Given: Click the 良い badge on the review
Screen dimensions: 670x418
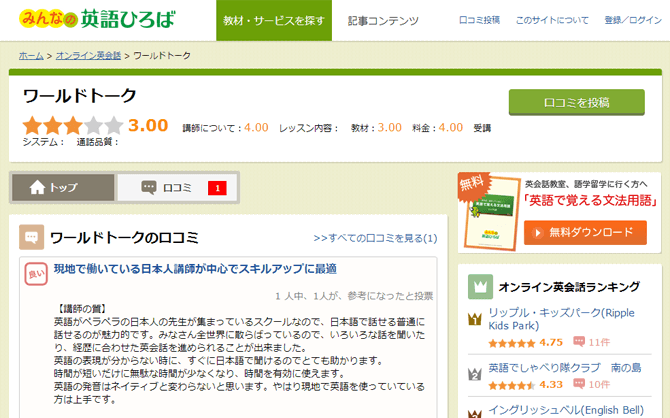Looking at the screenshot, I should (x=36, y=274).
